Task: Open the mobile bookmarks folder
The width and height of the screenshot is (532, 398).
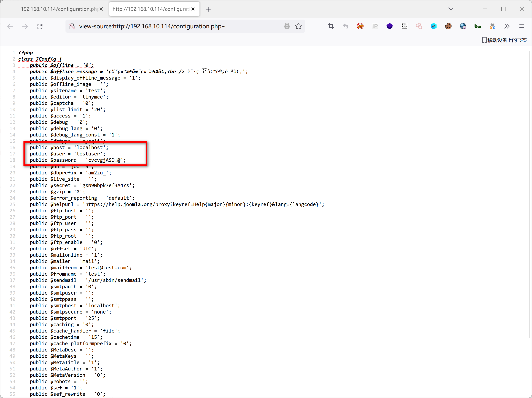Action: [504, 40]
